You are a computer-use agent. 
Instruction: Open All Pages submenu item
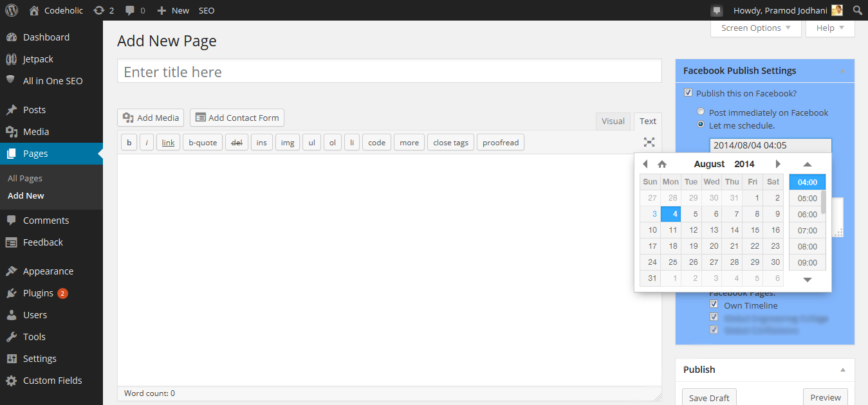point(25,178)
